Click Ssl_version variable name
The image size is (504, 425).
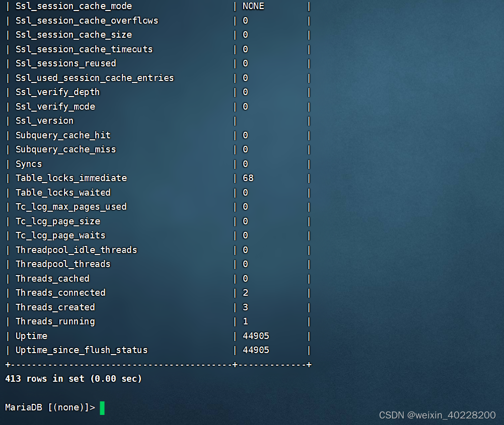45,121
